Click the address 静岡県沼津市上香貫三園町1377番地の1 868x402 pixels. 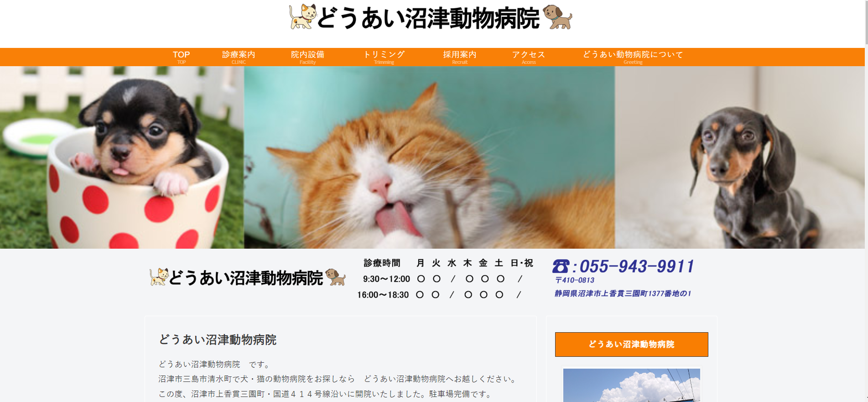tap(623, 293)
